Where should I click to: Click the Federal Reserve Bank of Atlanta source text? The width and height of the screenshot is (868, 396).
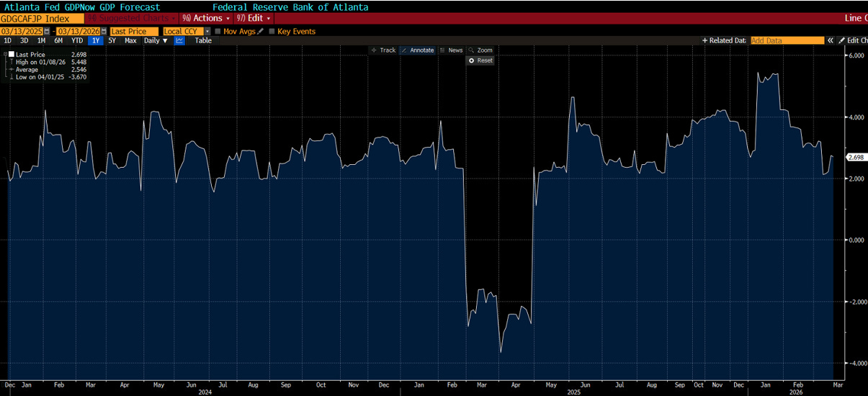click(x=290, y=7)
